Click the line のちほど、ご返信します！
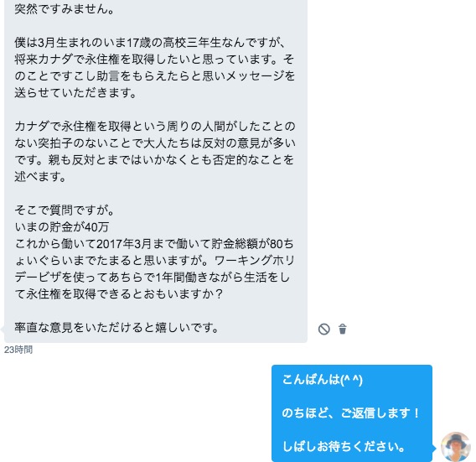Image resolution: width=476 pixels, height=462 pixels. (x=351, y=413)
